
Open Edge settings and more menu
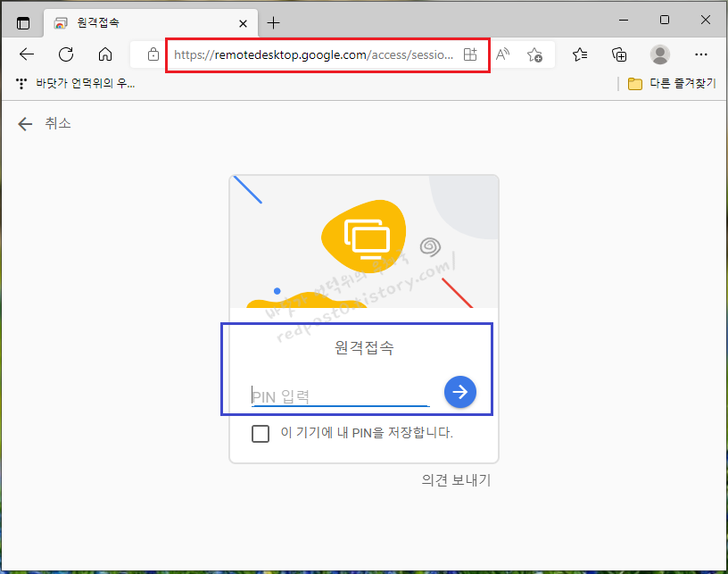coord(700,54)
